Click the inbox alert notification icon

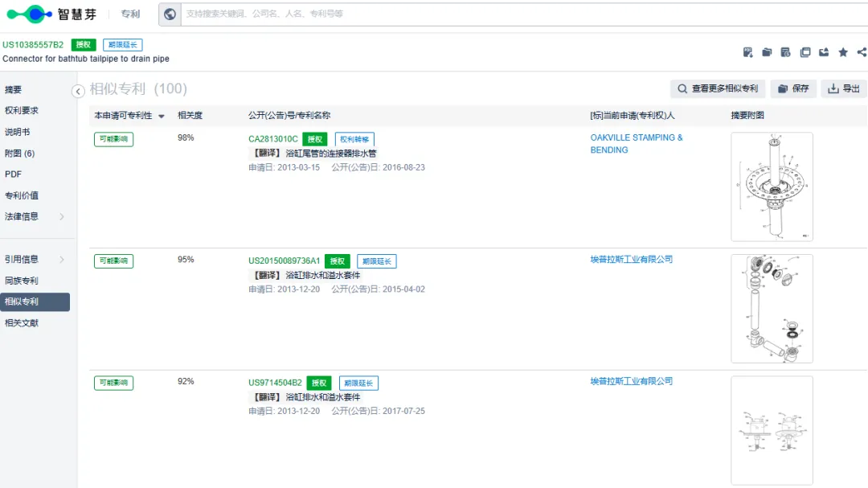824,52
